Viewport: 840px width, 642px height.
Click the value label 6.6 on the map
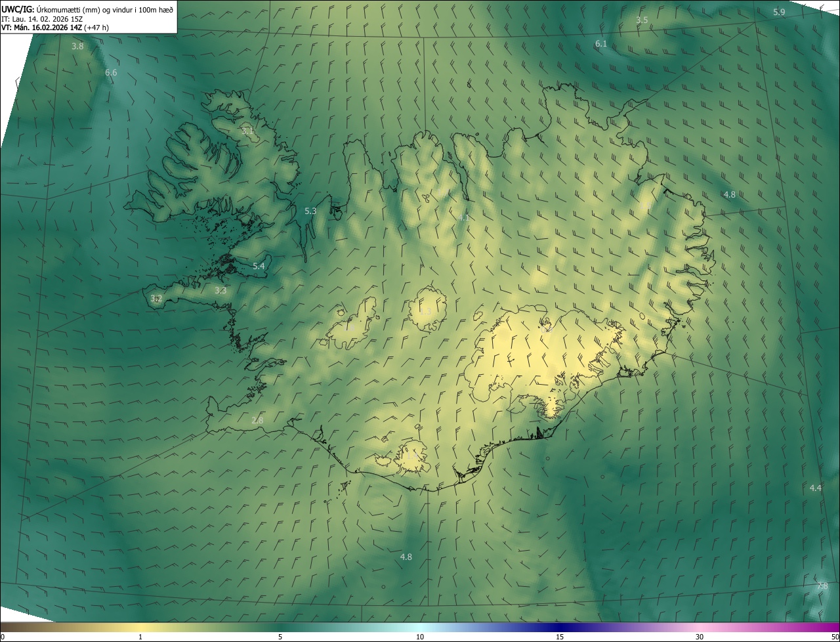(x=111, y=72)
